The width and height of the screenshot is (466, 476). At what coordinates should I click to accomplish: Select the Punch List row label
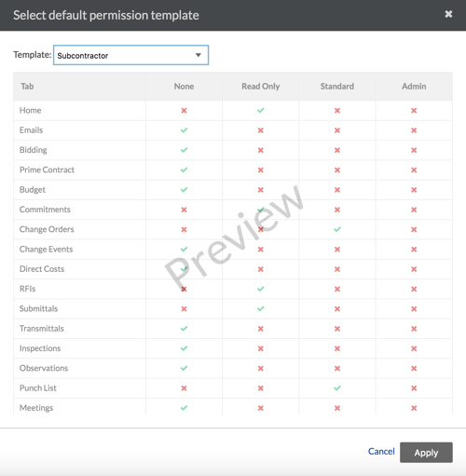(38, 388)
